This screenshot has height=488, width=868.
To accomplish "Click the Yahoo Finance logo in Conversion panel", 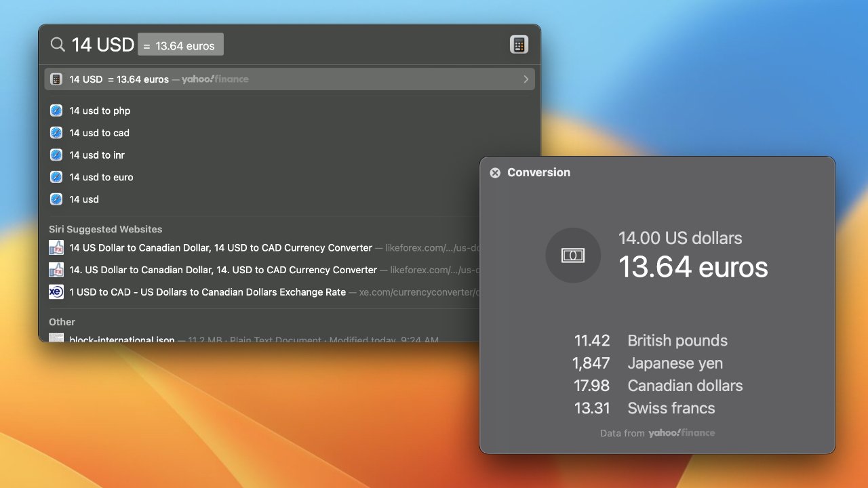I will 682,432.
